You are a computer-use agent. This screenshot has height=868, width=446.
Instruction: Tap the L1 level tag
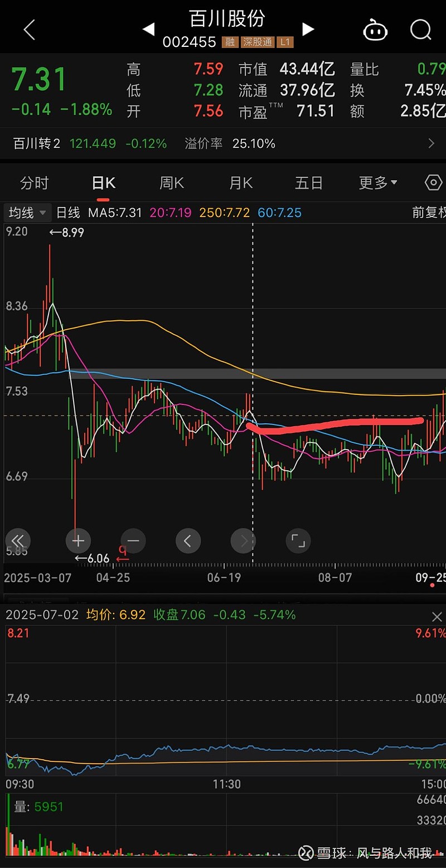(x=285, y=42)
